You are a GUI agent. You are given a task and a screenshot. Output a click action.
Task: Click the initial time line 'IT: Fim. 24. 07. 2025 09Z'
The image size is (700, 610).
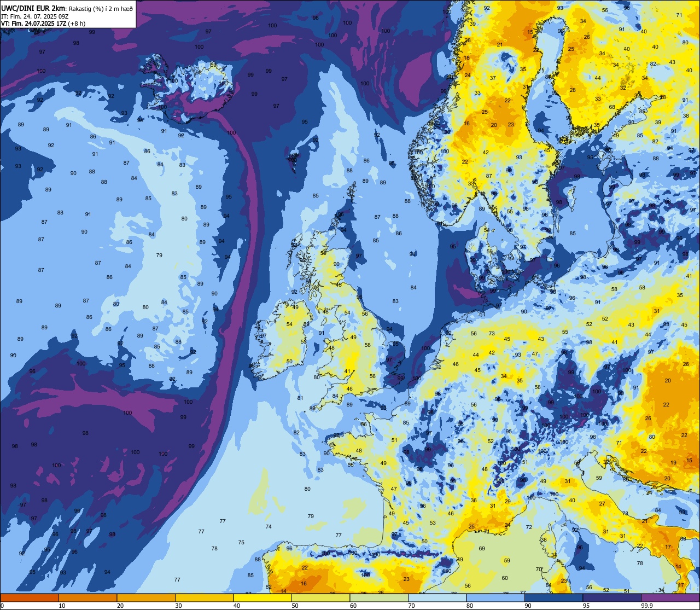tap(34, 16)
